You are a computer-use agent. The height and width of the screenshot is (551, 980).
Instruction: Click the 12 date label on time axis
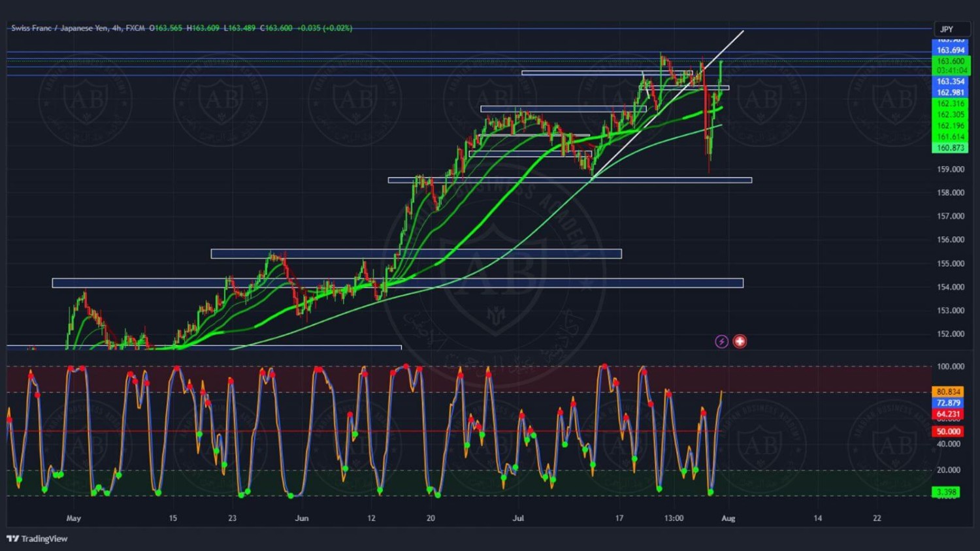372,518
